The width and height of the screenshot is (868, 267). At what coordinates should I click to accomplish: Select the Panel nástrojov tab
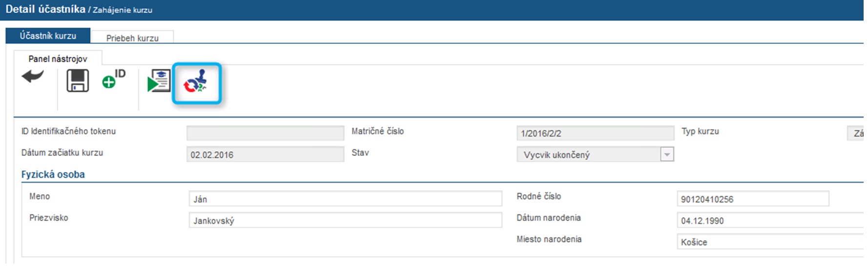[x=58, y=59]
